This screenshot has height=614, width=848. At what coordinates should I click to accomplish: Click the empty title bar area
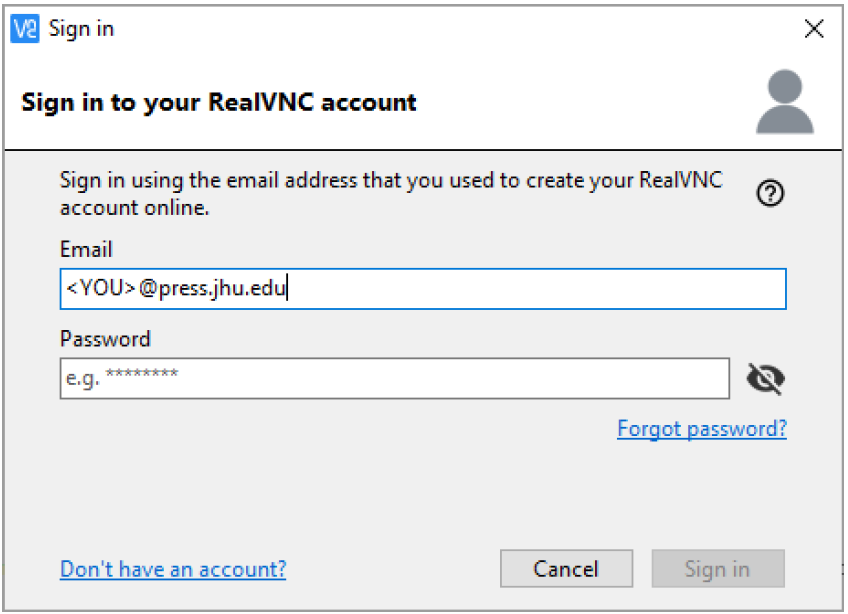pos(454,29)
